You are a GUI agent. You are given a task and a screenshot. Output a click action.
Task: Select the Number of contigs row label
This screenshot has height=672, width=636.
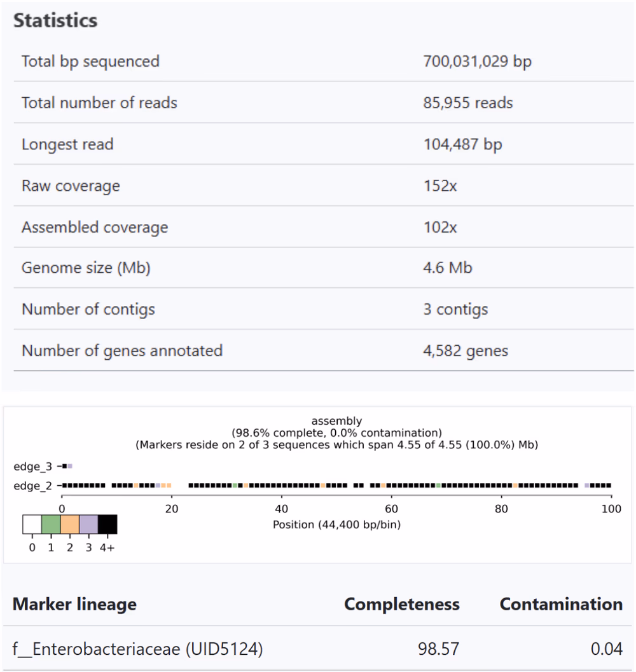88,310
